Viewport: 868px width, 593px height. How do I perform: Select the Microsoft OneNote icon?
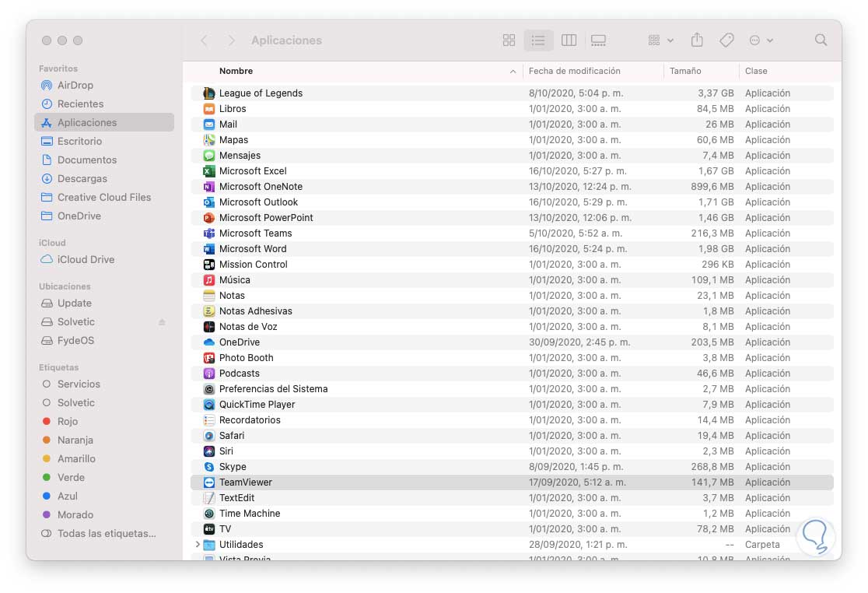click(x=208, y=187)
